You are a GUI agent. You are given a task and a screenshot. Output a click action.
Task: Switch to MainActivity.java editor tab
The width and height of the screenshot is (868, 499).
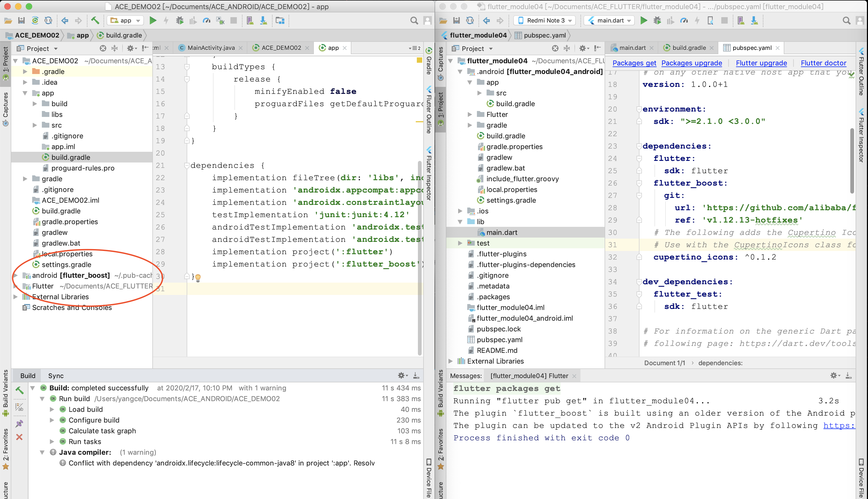pyautogui.click(x=211, y=48)
